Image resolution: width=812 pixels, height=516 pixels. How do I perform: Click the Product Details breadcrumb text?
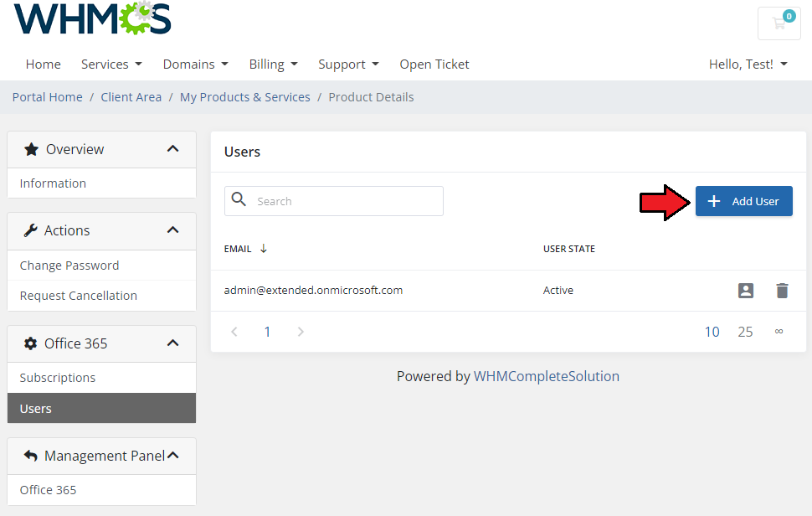point(372,97)
